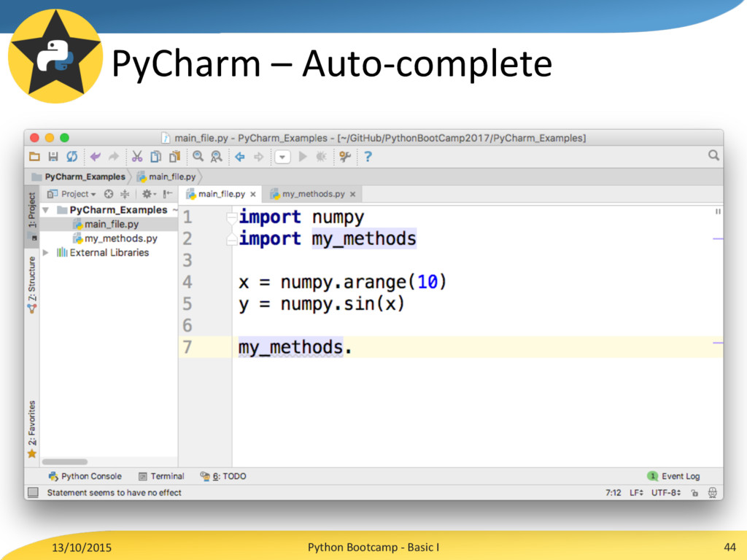Click the Run play icon
This screenshot has width=747, height=560.
point(303,157)
